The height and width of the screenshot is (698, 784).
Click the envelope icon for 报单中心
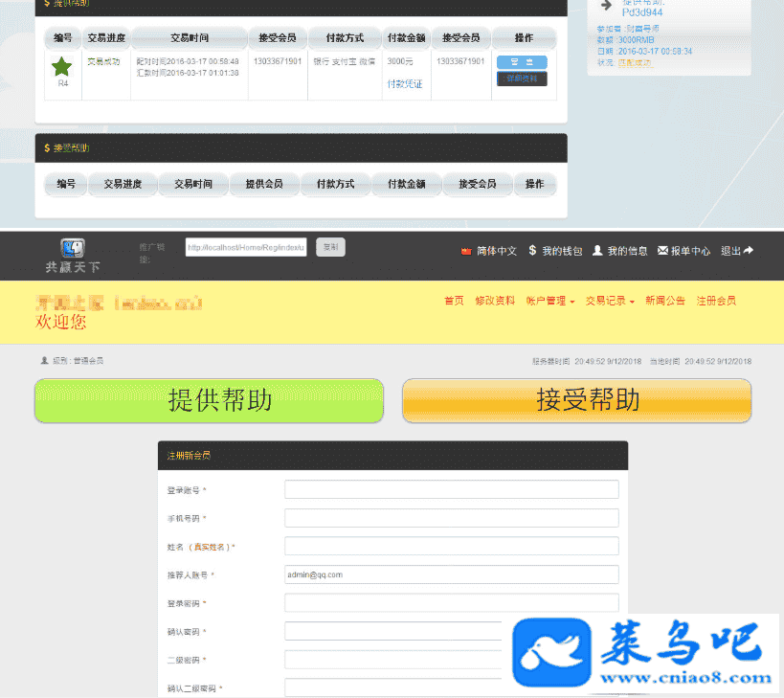point(662,250)
